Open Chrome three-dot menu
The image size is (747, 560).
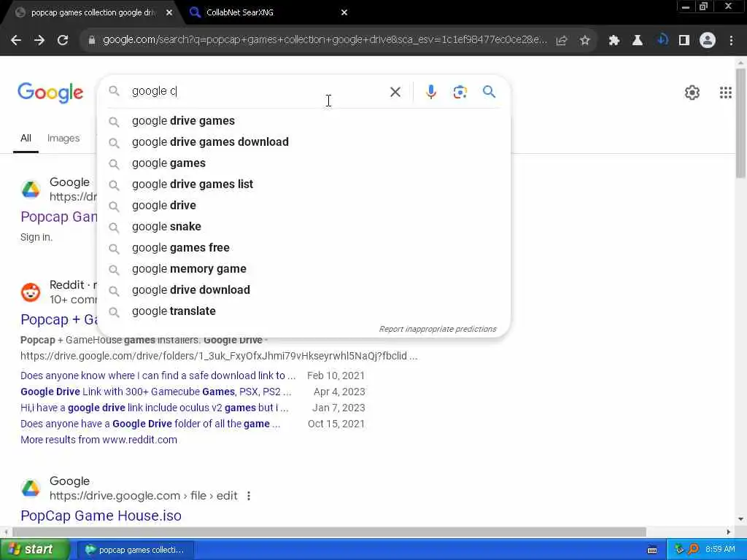click(731, 41)
